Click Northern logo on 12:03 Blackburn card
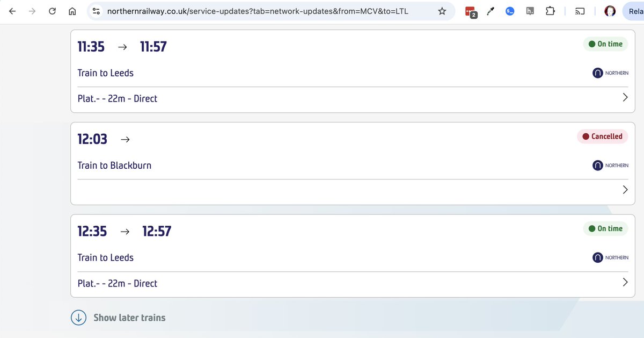The width and height of the screenshot is (644, 338). click(x=610, y=166)
